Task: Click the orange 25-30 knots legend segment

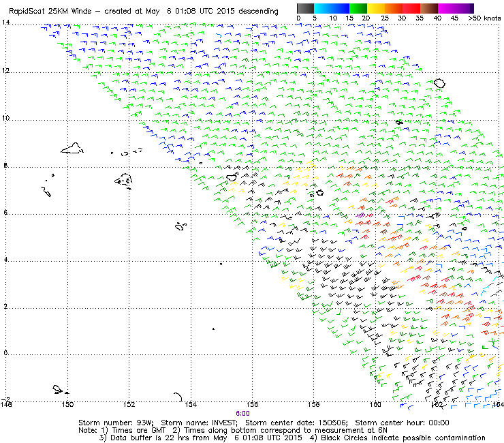Action: tap(394, 8)
